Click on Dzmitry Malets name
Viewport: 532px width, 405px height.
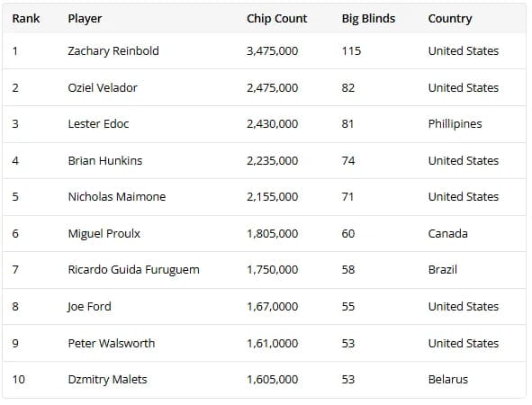coord(107,380)
